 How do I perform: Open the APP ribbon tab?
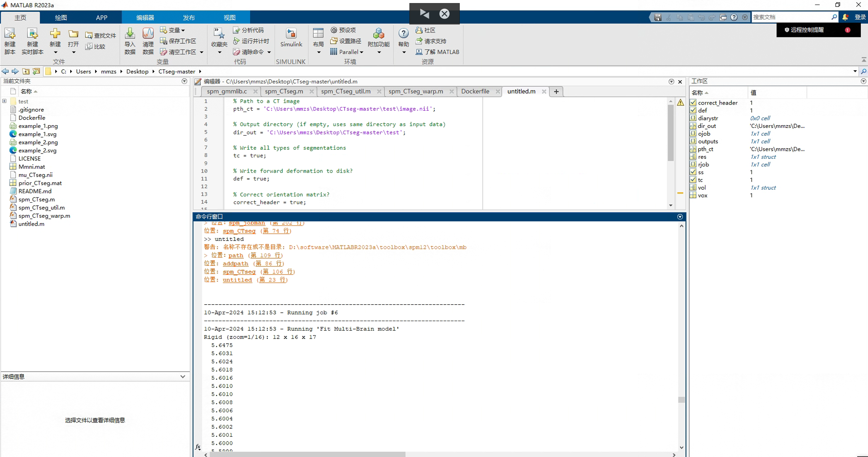click(x=101, y=18)
